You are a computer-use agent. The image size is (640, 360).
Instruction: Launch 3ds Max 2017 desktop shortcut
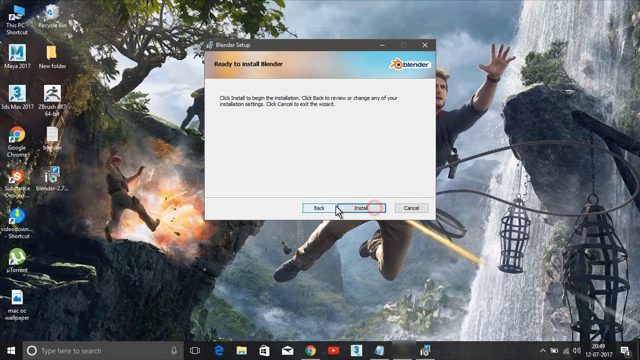pos(17,97)
